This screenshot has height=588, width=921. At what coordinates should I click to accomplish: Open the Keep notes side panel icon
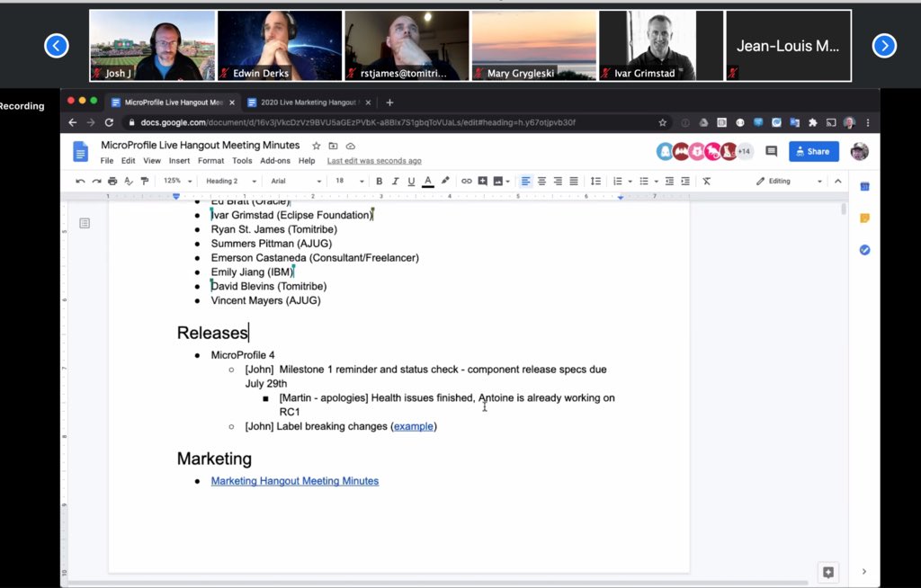(x=864, y=218)
